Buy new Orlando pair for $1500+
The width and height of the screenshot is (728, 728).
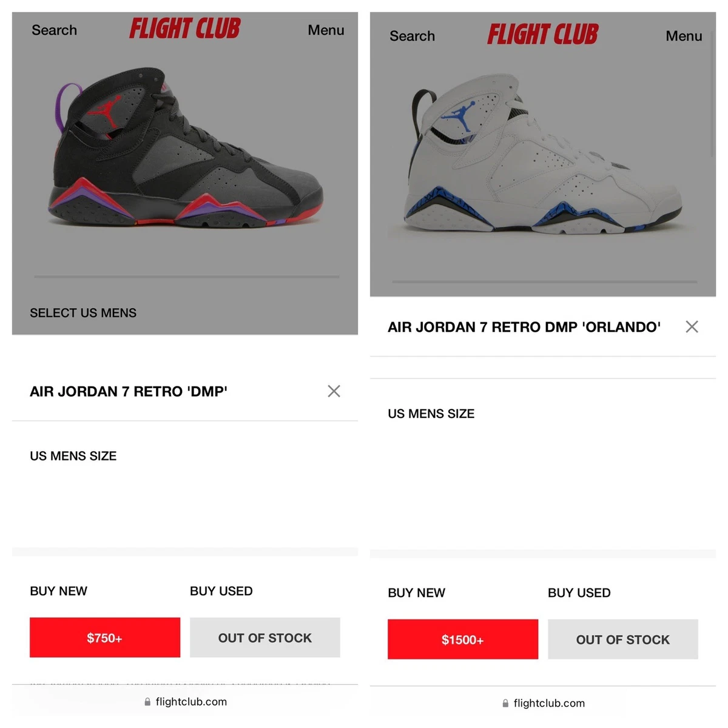463,639
